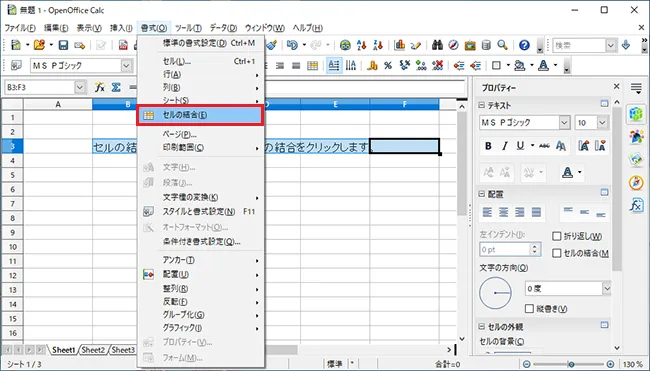Screen dimensions: 650x371
Task: Collapse the セルの外観 section
Action: [x=482, y=327]
